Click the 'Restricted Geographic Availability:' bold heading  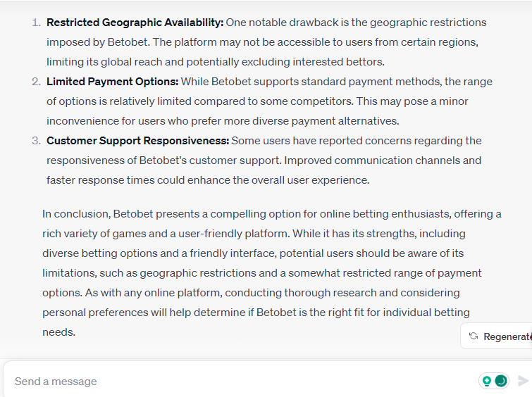coord(135,23)
